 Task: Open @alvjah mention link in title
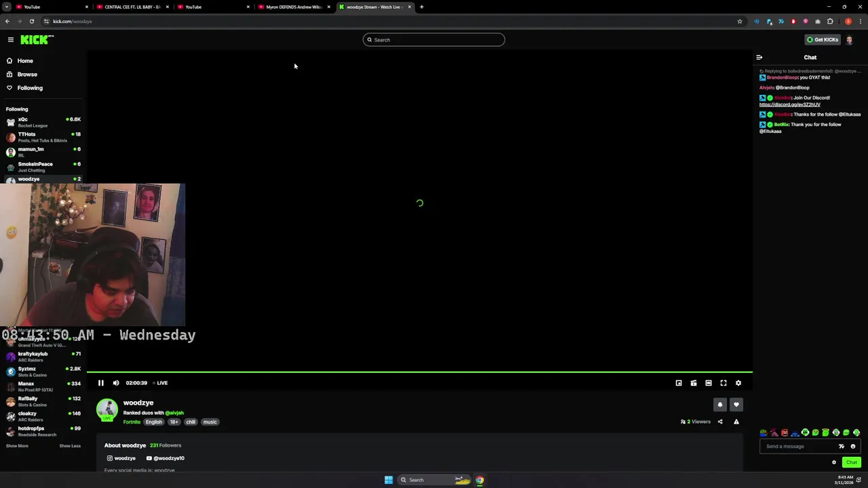tap(174, 413)
